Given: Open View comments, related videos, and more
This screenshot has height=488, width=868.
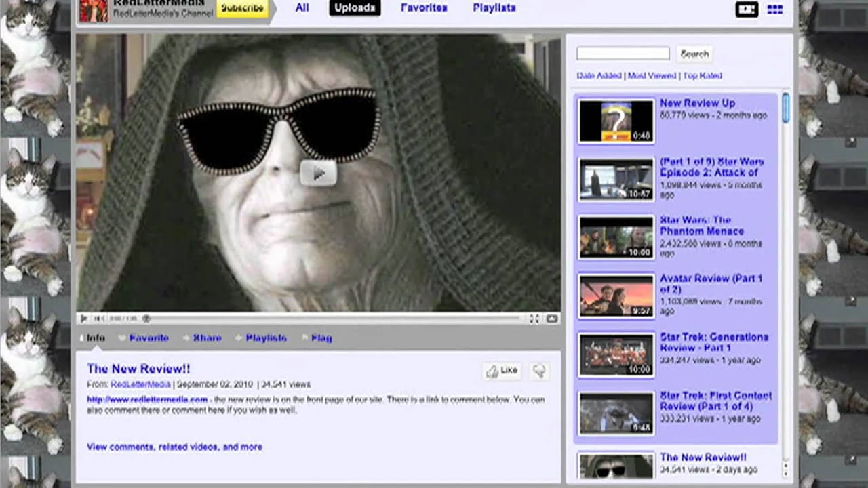Looking at the screenshot, I should tap(174, 447).
